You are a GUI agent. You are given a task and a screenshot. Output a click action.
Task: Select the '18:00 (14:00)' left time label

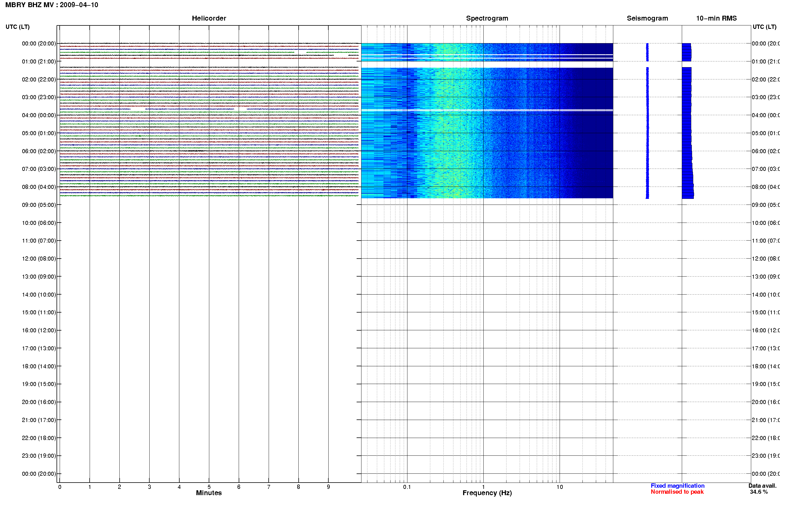tap(39, 367)
